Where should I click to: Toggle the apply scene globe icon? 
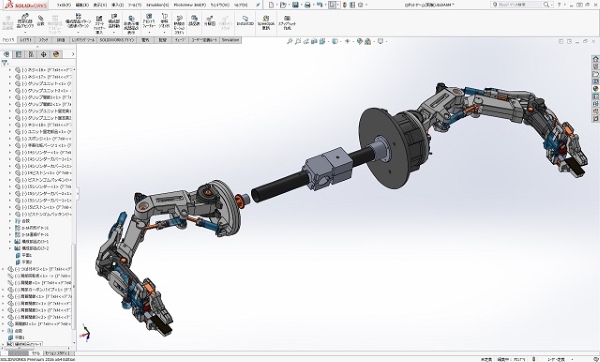(368, 41)
